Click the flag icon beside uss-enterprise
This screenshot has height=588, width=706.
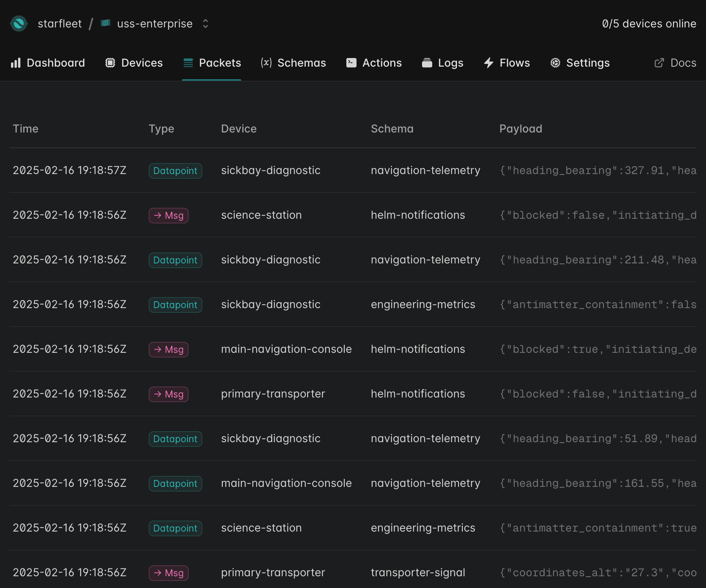[105, 23]
